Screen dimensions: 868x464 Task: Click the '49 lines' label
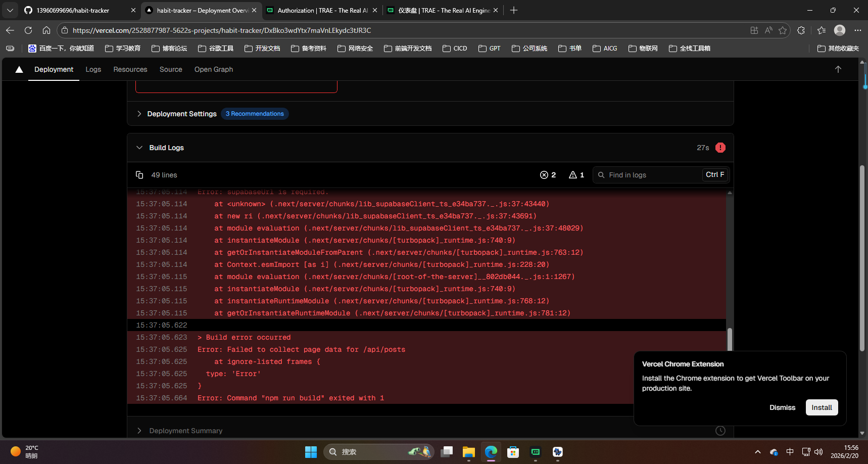click(164, 175)
